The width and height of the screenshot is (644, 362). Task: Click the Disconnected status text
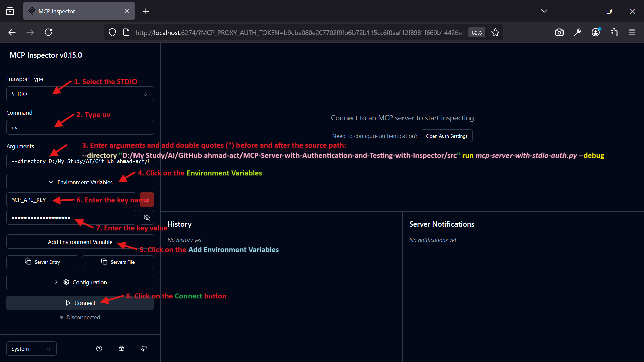click(83, 317)
